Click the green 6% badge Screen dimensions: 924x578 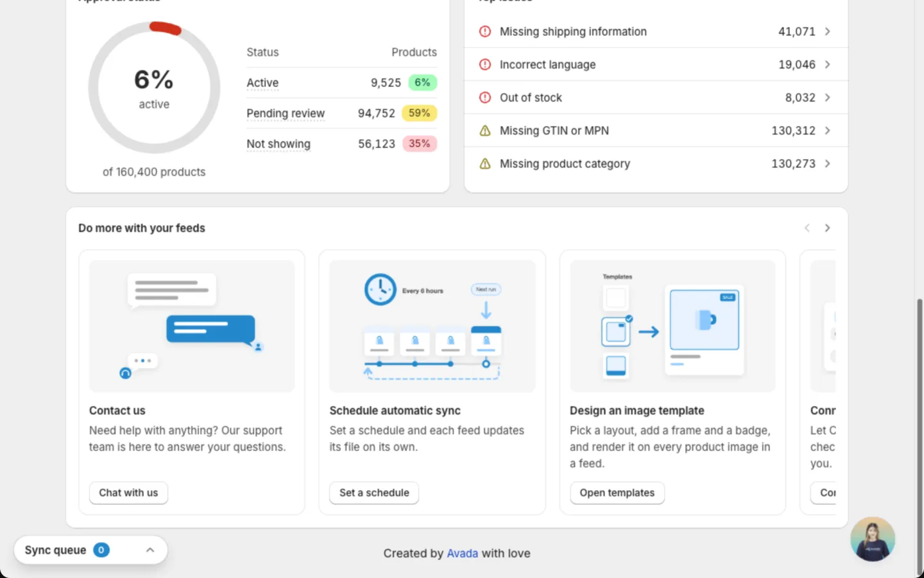422,82
